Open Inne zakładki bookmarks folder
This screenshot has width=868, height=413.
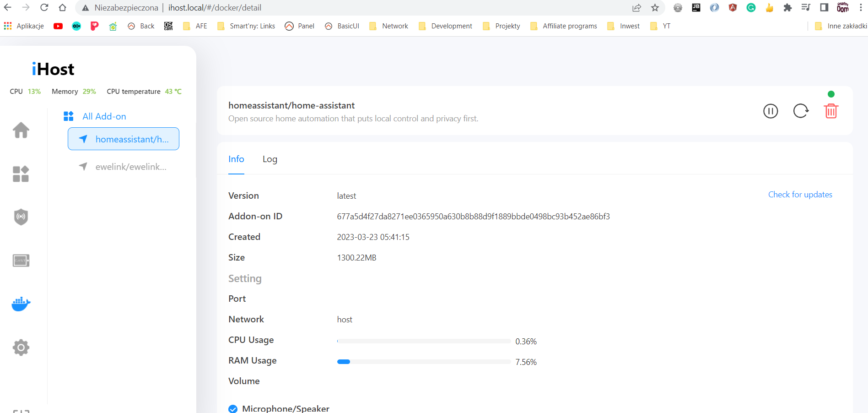coord(841,26)
